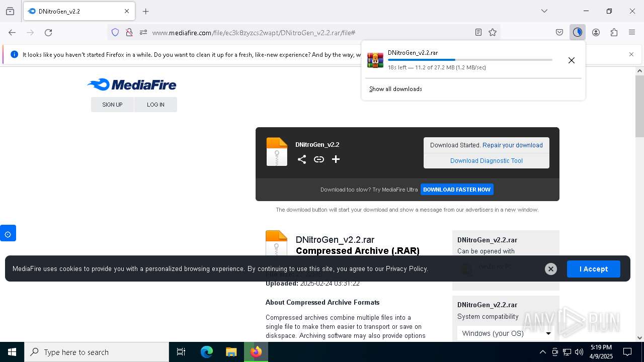The height and width of the screenshot is (362, 644).
Task: Click the Firefox taskbar icon
Action: tap(256, 352)
